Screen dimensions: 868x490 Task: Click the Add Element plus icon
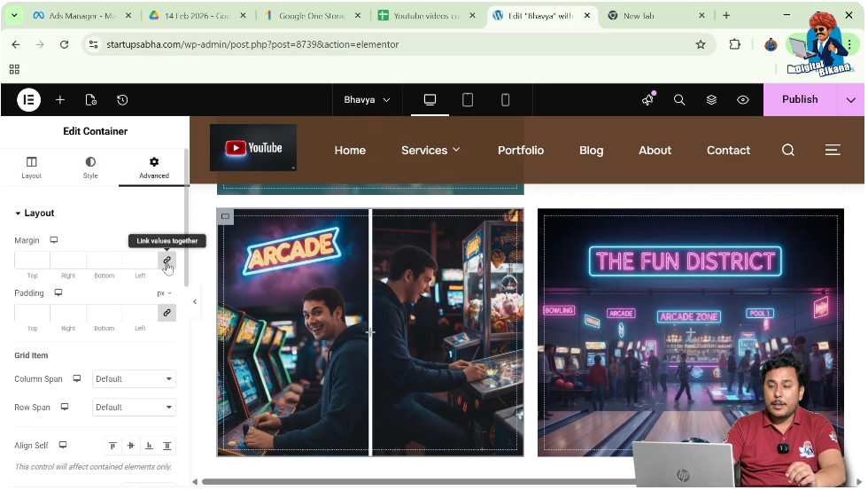[60, 100]
